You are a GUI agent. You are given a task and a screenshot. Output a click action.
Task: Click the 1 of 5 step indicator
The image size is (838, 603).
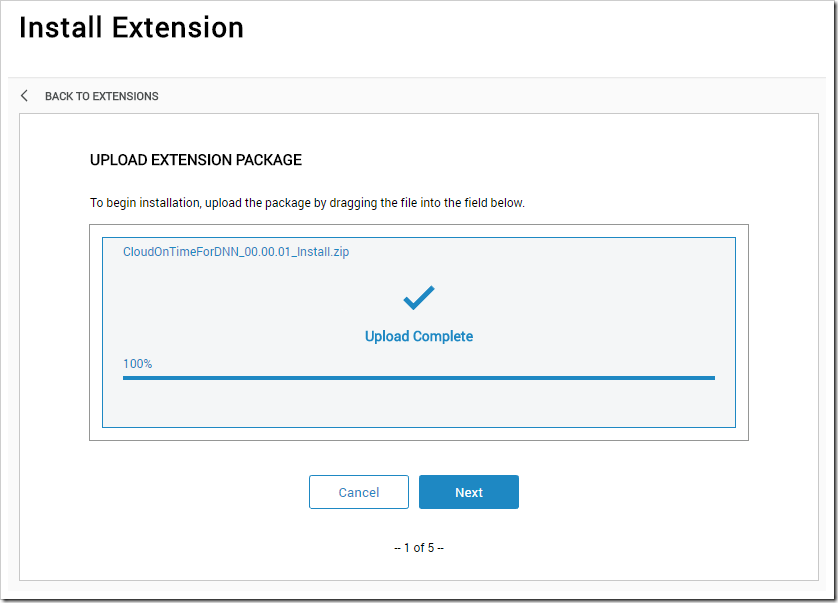coord(419,548)
